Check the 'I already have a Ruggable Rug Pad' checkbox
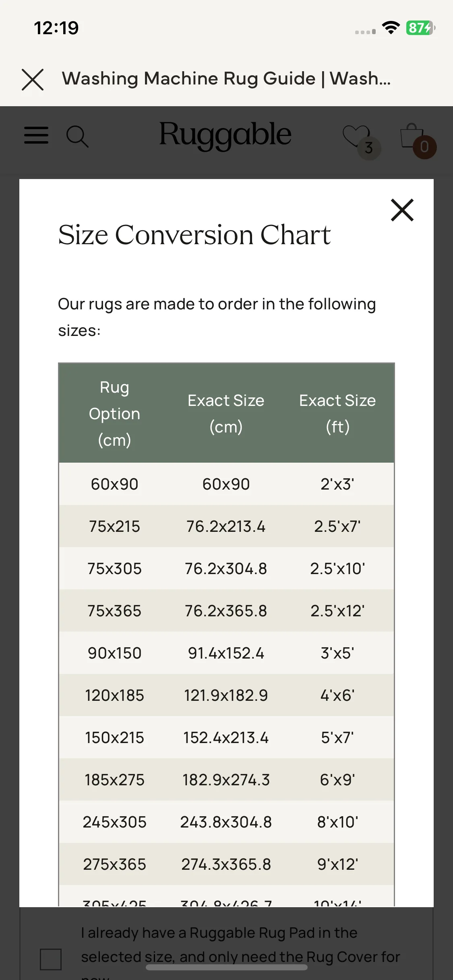 pos(51,959)
